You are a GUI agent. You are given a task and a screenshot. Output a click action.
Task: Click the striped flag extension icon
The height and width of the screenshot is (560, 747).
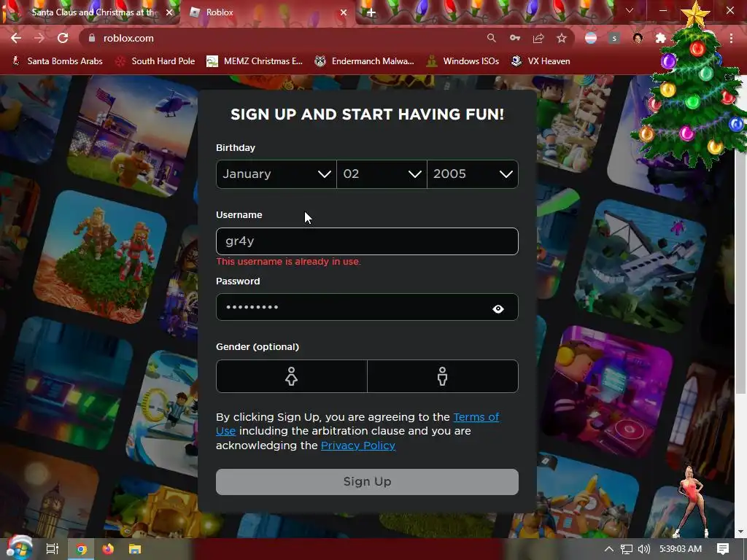pos(591,38)
